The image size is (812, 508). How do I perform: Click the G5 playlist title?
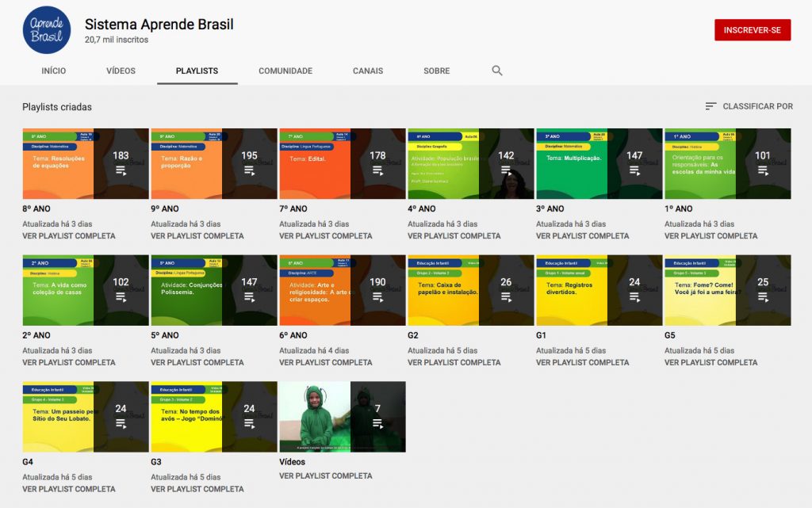(669, 335)
